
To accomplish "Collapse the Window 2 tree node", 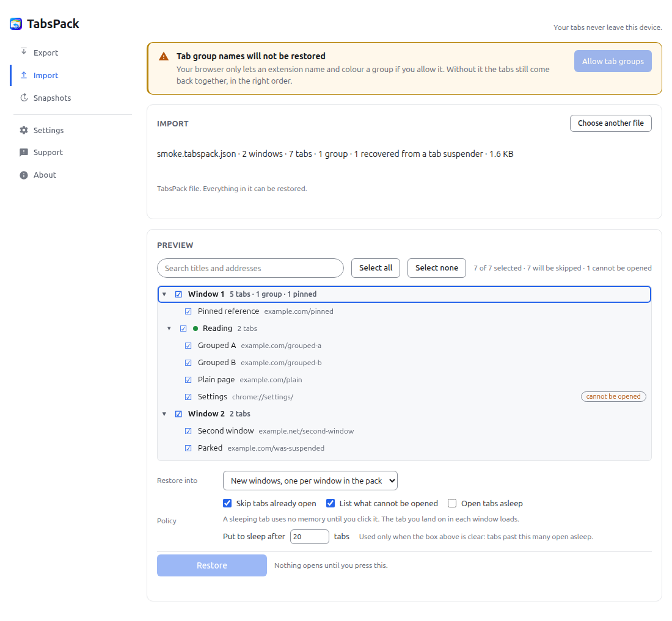I will pos(164,414).
